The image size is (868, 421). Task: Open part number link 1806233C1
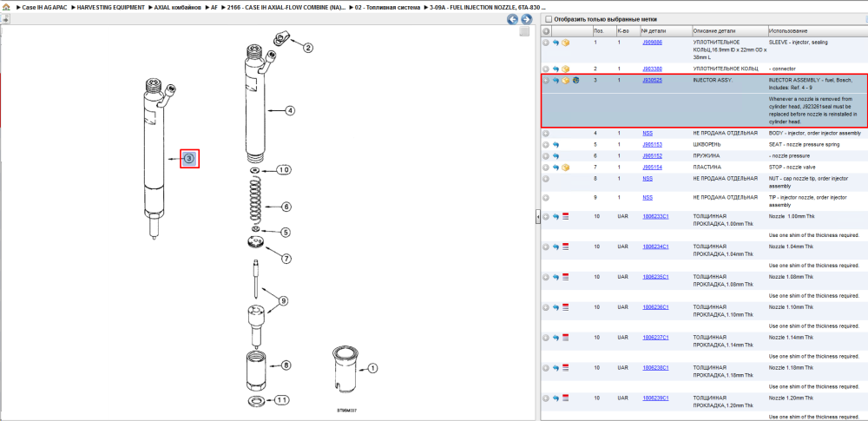(655, 216)
